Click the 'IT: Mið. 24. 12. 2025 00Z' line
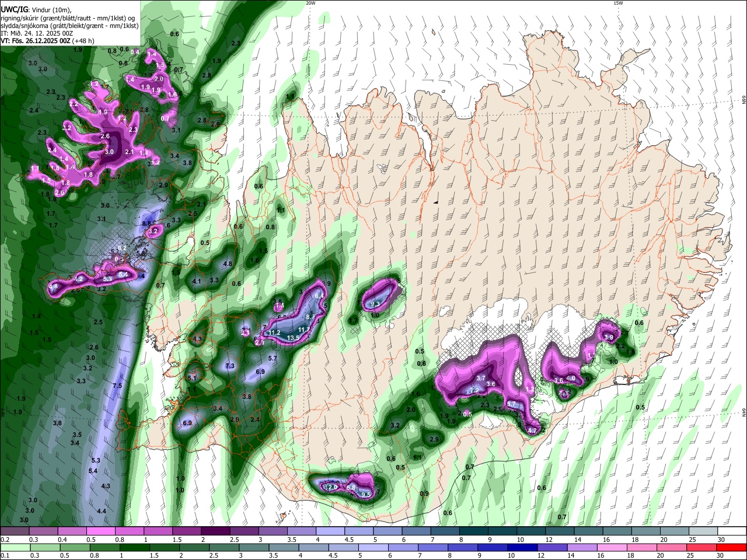 click(37, 33)
